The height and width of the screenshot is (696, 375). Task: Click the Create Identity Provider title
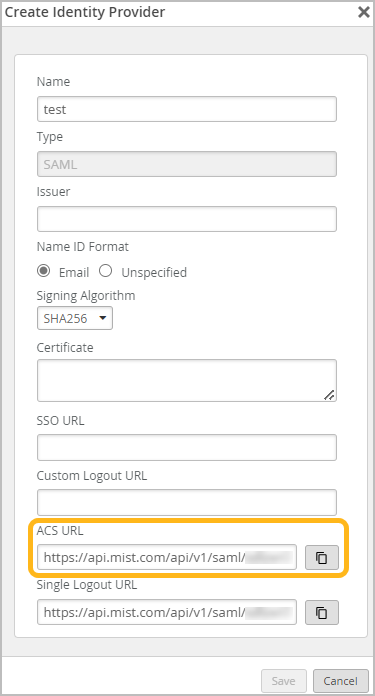85,12
